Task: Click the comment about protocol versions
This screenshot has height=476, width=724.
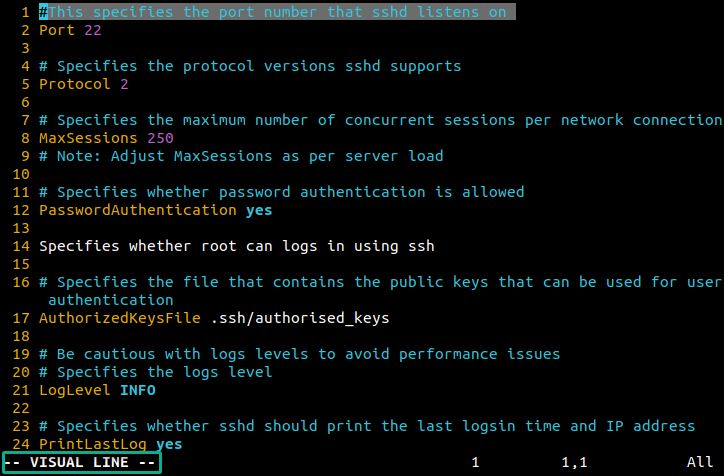Action: [250, 66]
